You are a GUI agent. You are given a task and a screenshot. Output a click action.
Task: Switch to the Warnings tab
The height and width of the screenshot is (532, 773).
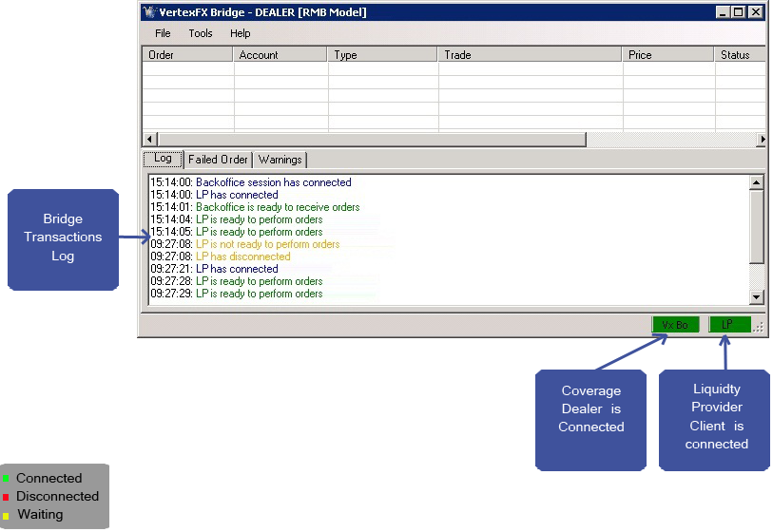click(280, 160)
